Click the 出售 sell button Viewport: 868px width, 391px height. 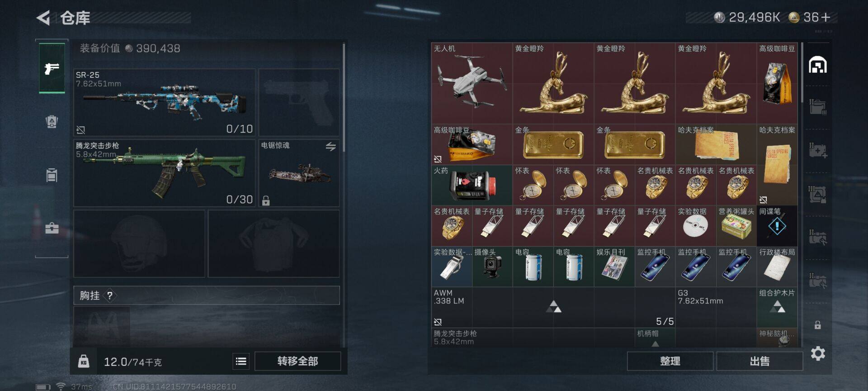[x=759, y=361]
